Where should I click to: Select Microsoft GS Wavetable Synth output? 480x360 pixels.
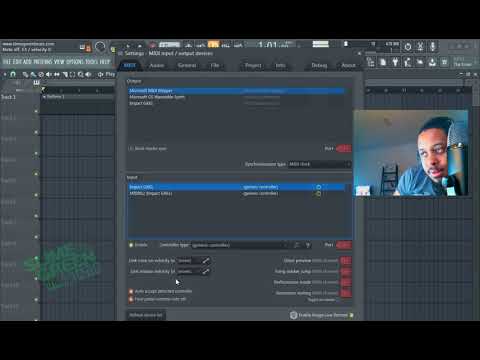(x=236, y=97)
